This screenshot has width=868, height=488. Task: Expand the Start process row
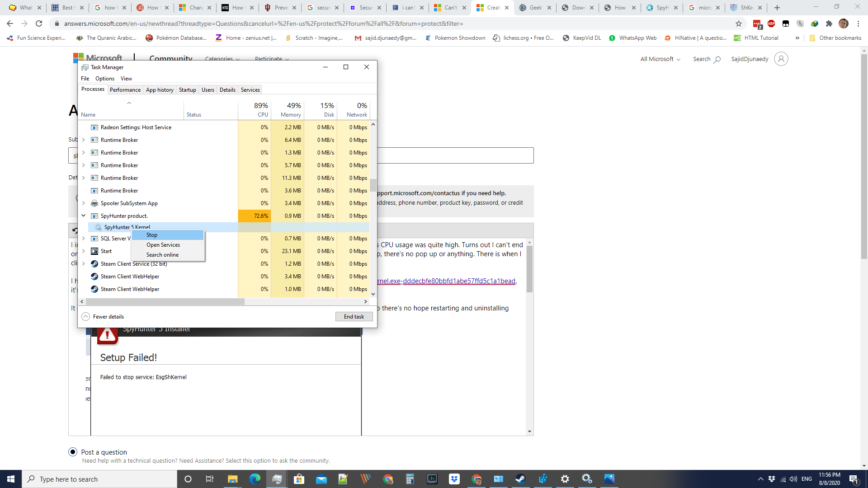(84, 251)
